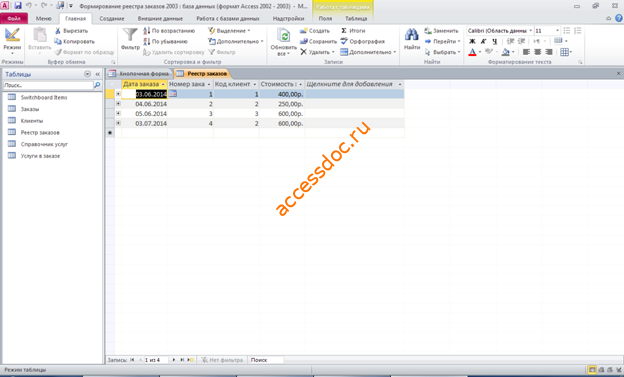Open Дата заказа column dropdown arrow
The width and height of the screenshot is (624, 377).
tap(163, 84)
